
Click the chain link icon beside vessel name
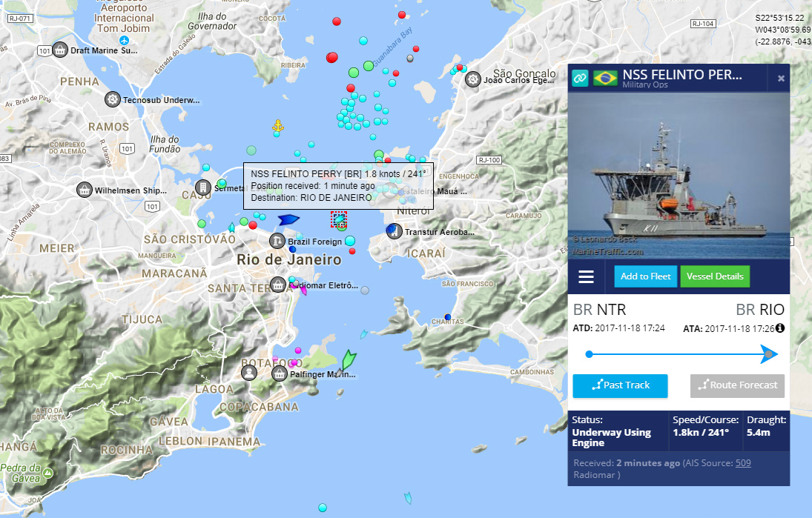pos(580,78)
